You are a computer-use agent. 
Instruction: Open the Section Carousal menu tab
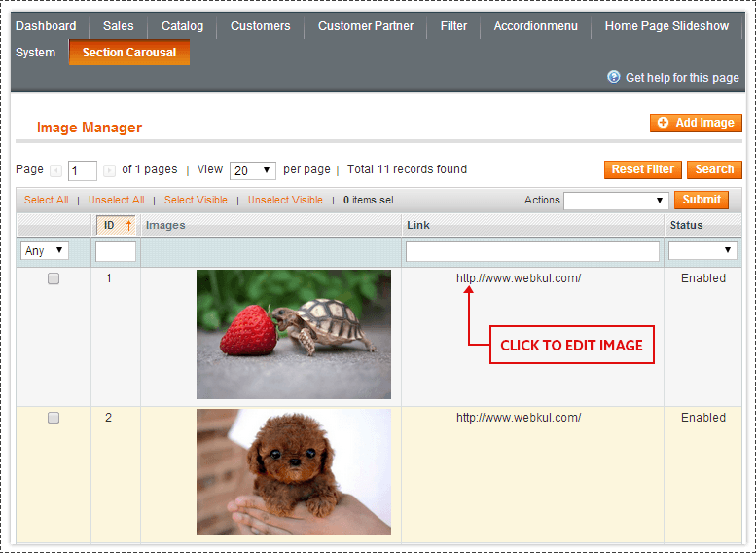128,53
